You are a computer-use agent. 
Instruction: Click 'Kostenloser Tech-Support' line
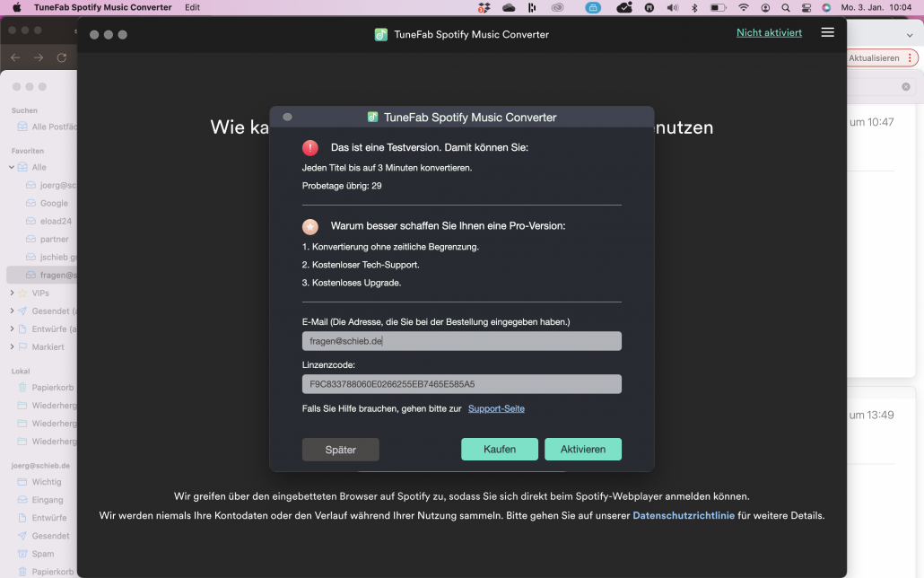tap(361, 265)
